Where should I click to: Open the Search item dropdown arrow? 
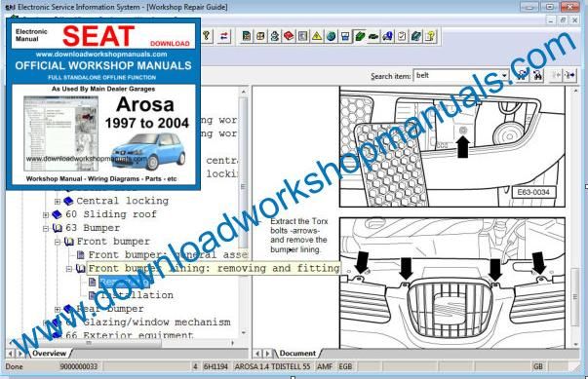pyautogui.click(x=504, y=76)
